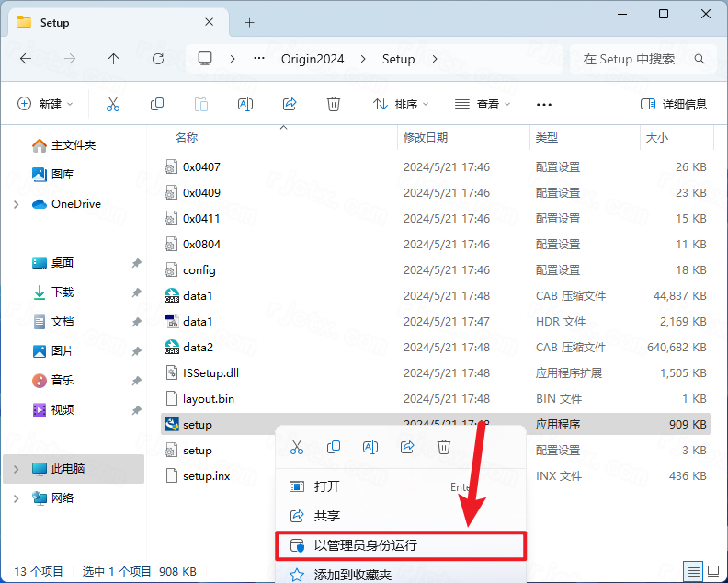Open the Sort (排序) dropdown
The image size is (728, 583).
coord(401,105)
